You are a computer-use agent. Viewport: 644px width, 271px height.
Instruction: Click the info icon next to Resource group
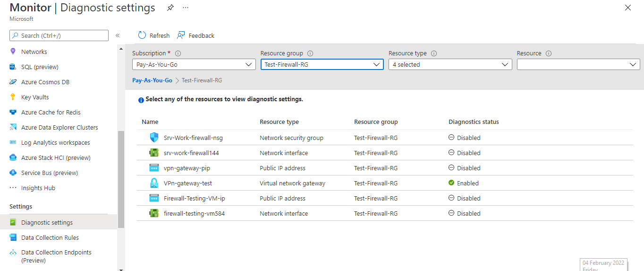pyautogui.click(x=310, y=53)
